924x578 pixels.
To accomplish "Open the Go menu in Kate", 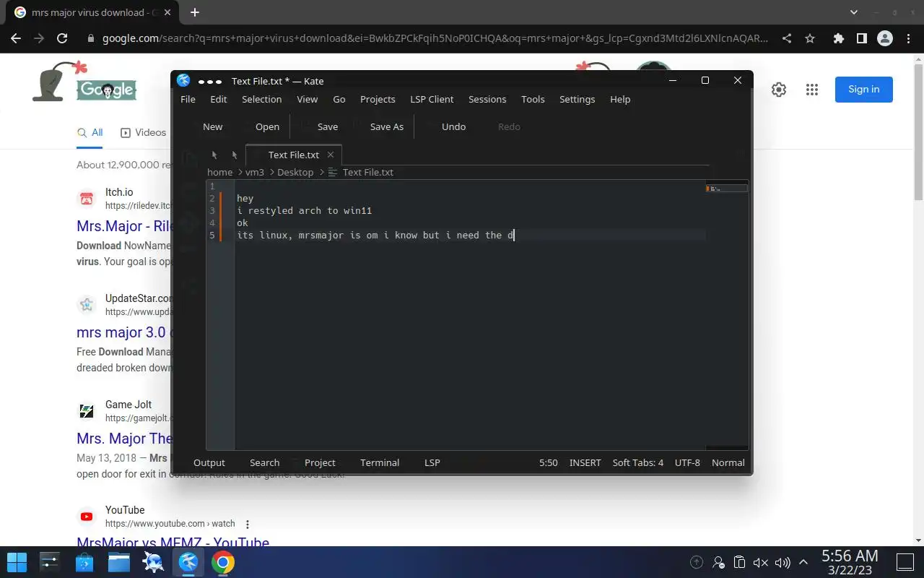I will click(339, 99).
